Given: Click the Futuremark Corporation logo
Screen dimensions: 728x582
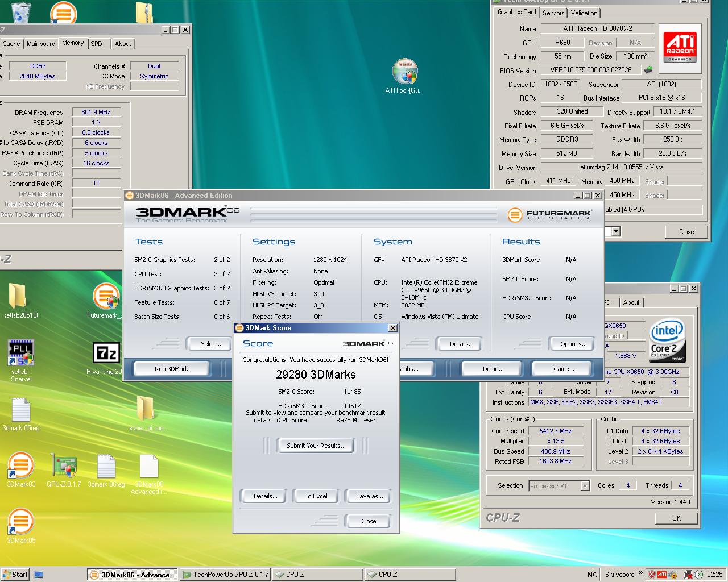Looking at the screenshot, I should pyautogui.click(x=550, y=215).
